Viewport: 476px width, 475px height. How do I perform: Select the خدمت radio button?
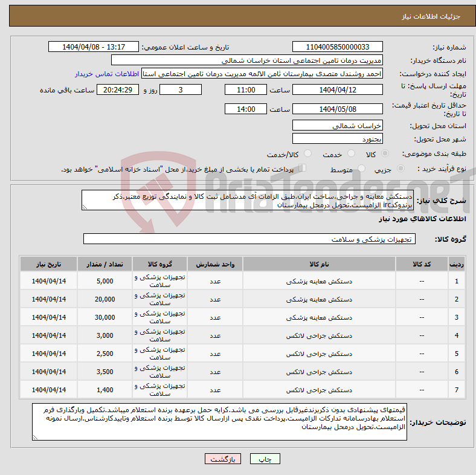[351, 153]
